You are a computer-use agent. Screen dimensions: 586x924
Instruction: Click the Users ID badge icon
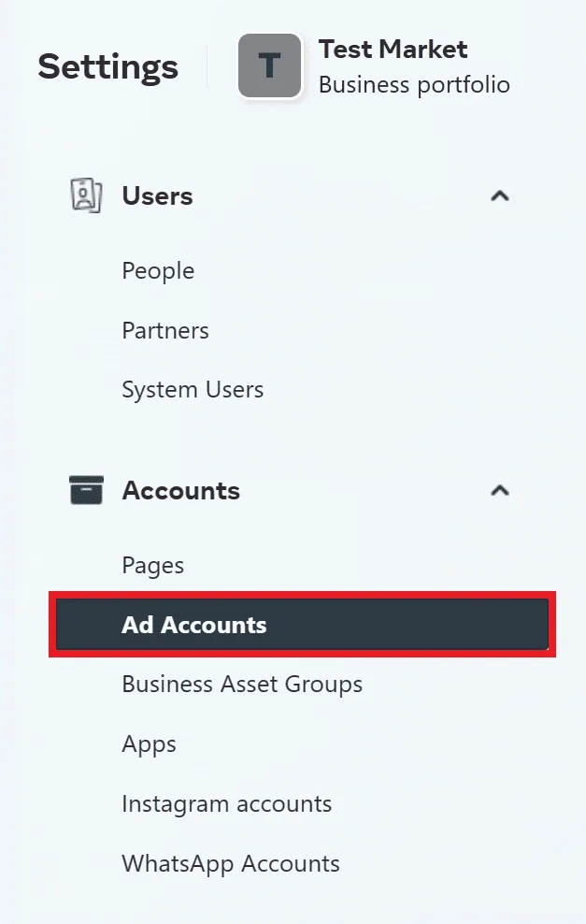pyautogui.click(x=86, y=195)
